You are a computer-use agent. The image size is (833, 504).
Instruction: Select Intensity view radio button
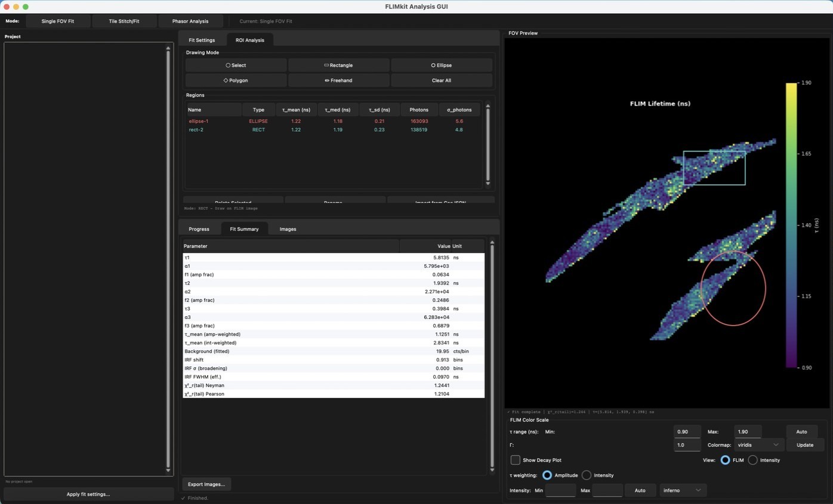click(752, 460)
